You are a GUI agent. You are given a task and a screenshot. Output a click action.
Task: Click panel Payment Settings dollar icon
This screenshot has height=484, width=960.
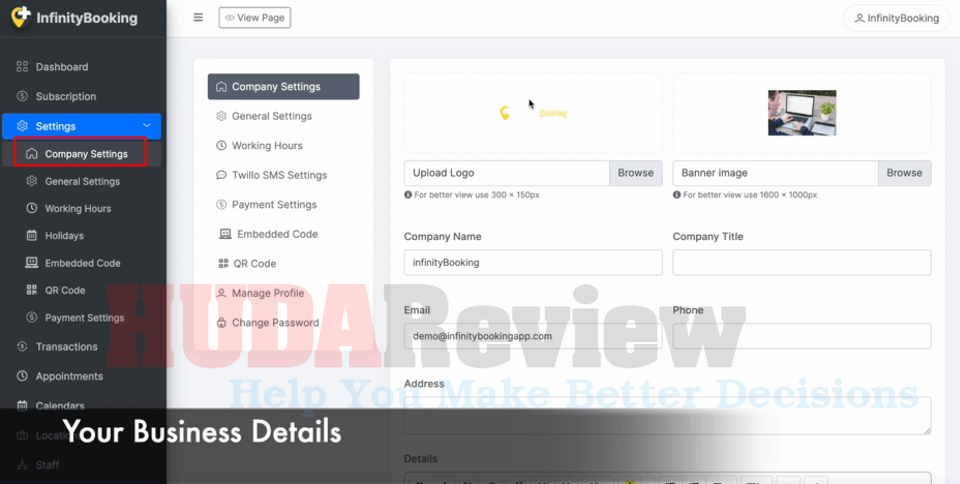222,204
